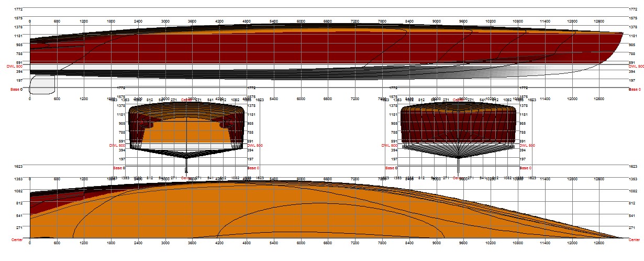Click the 12000 station marker above the profile

pyautogui.click(x=572, y=21)
